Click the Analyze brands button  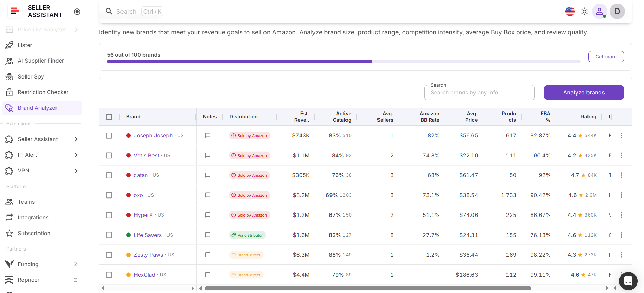pos(584,92)
